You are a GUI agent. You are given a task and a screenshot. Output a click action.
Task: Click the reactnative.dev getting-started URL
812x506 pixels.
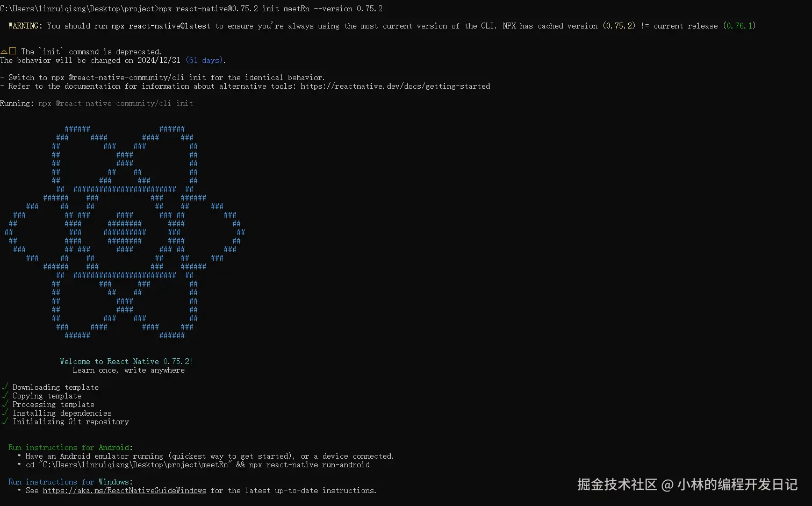(x=396, y=86)
